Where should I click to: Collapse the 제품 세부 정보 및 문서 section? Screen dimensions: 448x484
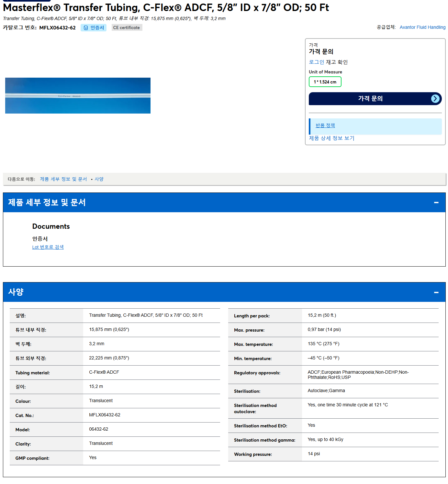point(436,203)
